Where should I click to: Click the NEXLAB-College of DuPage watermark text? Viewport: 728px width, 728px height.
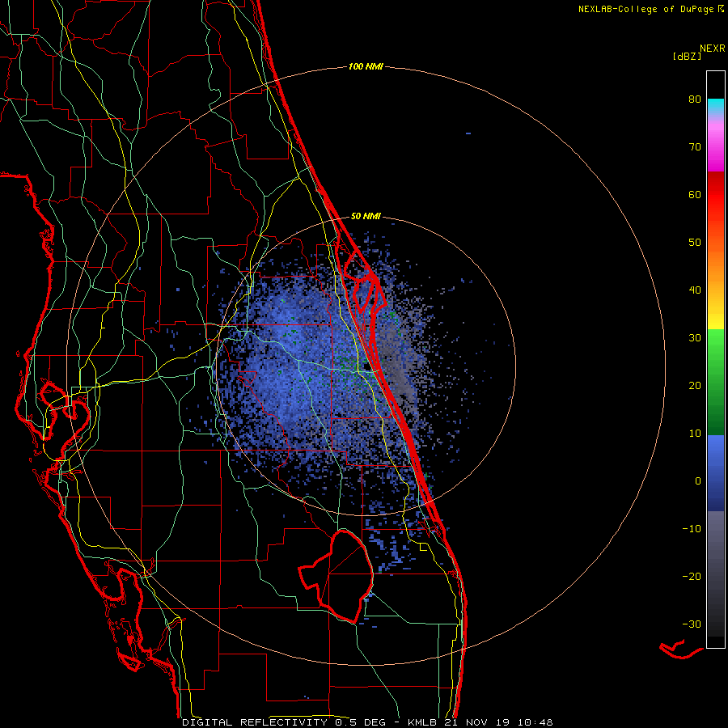pyautogui.click(x=650, y=9)
